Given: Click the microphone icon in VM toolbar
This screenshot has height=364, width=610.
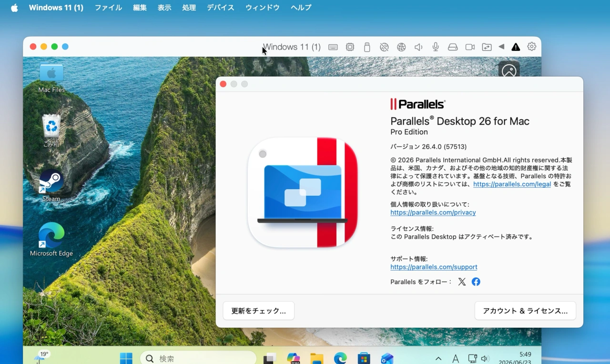Looking at the screenshot, I should click(x=436, y=47).
